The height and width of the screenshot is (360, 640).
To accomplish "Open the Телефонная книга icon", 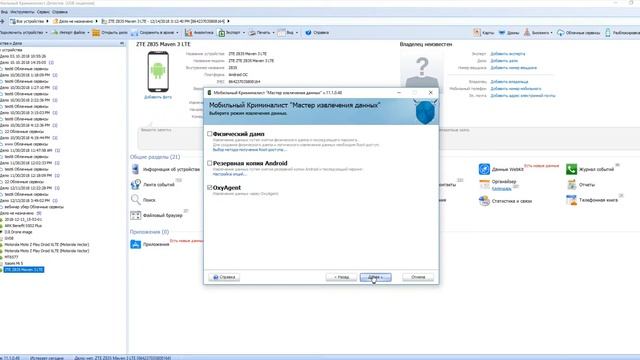I will [571, 200].
